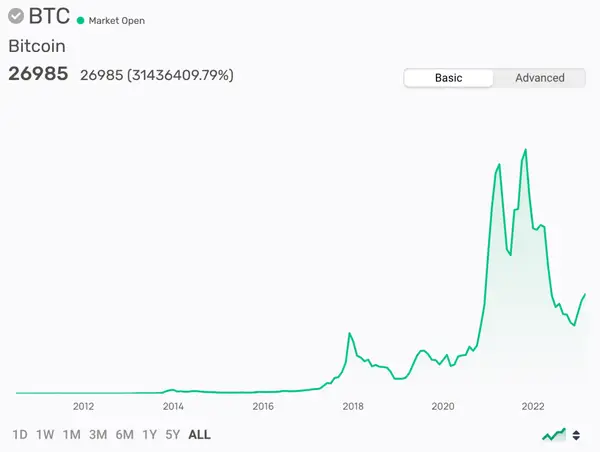Click the 2020 axis label
This screenshot has width=600, height=452.
coord(443,406)
